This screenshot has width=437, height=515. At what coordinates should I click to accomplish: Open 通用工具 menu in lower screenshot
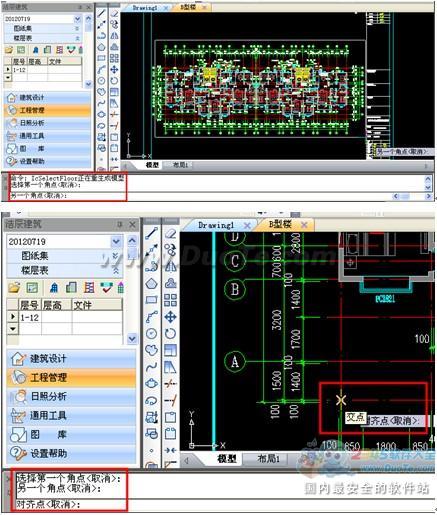pos(71,415)
